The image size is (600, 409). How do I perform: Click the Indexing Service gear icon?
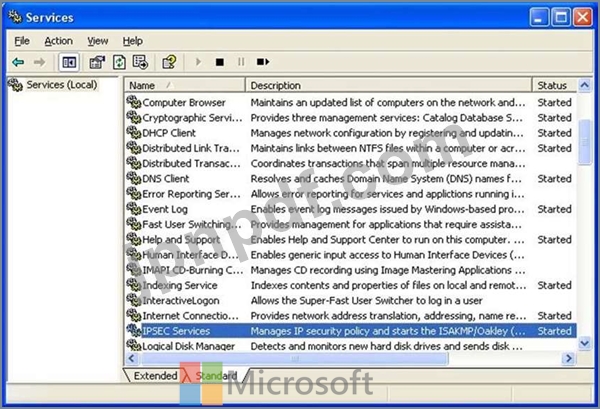pyautogui.click(x=134, y=285)
